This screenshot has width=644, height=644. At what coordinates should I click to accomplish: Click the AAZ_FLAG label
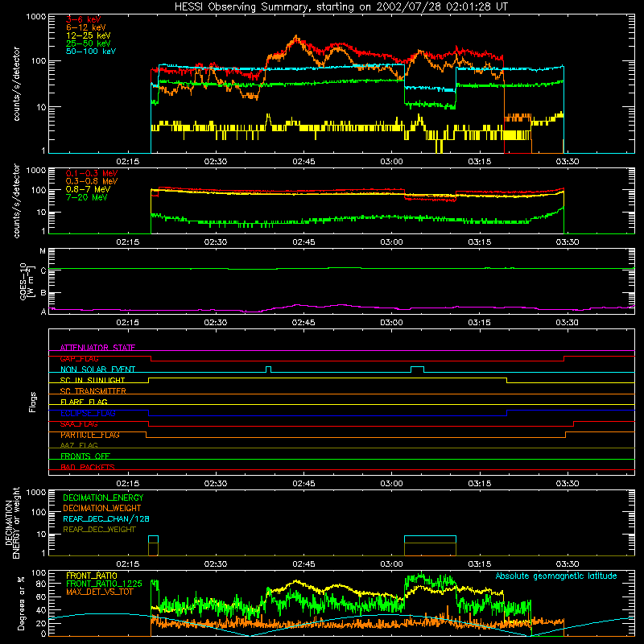tap(79, 445)
